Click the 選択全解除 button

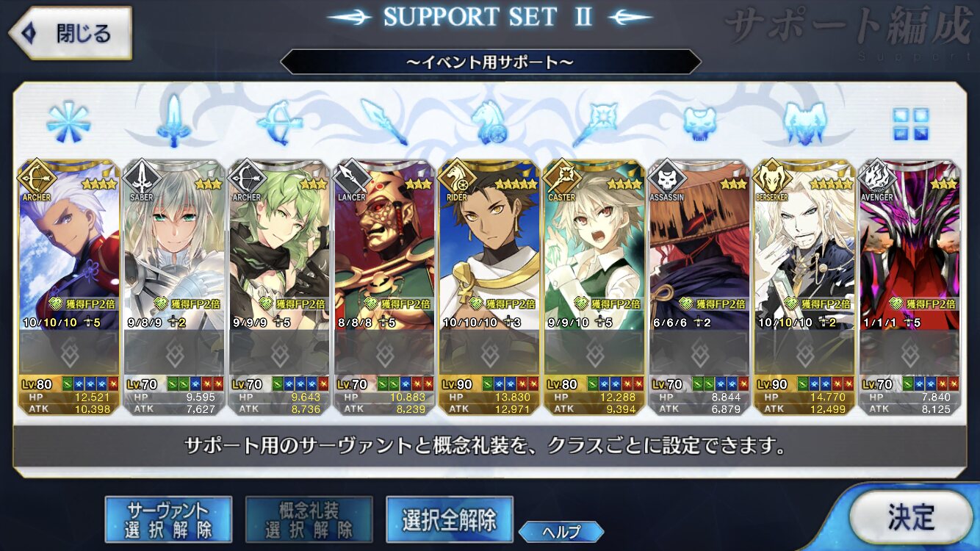(450, 519)
